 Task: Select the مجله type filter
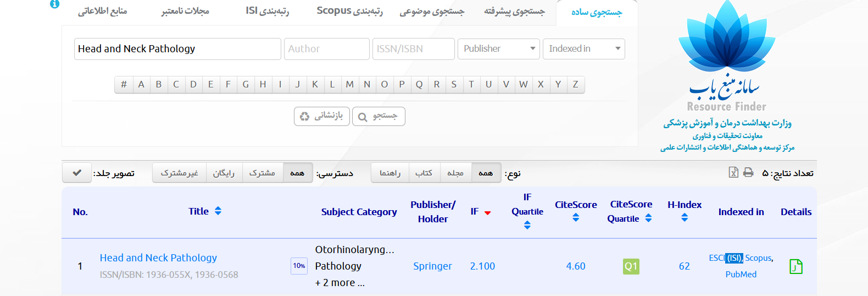(x=455, y=173)
